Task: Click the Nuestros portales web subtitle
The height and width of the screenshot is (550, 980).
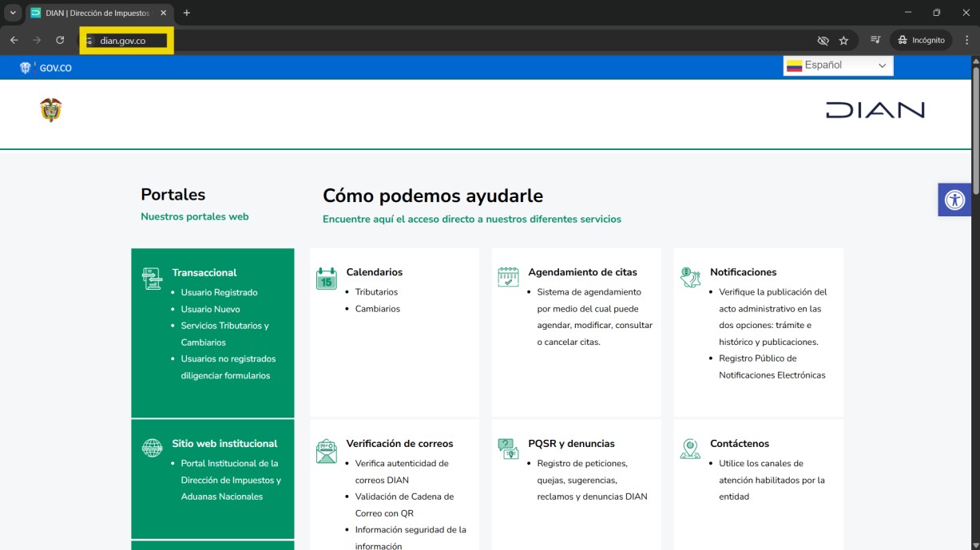Action: pyautogui.click(x=195, y=216)
